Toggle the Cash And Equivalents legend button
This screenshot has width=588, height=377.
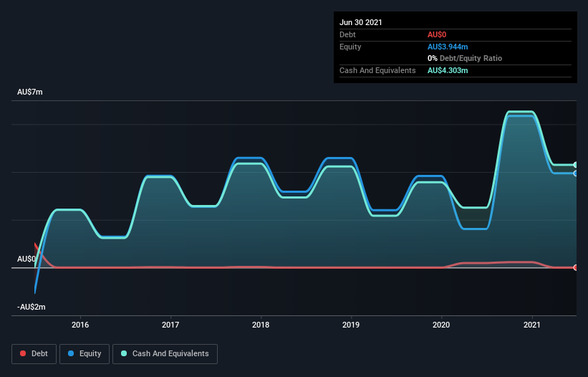tap(165, 354)
